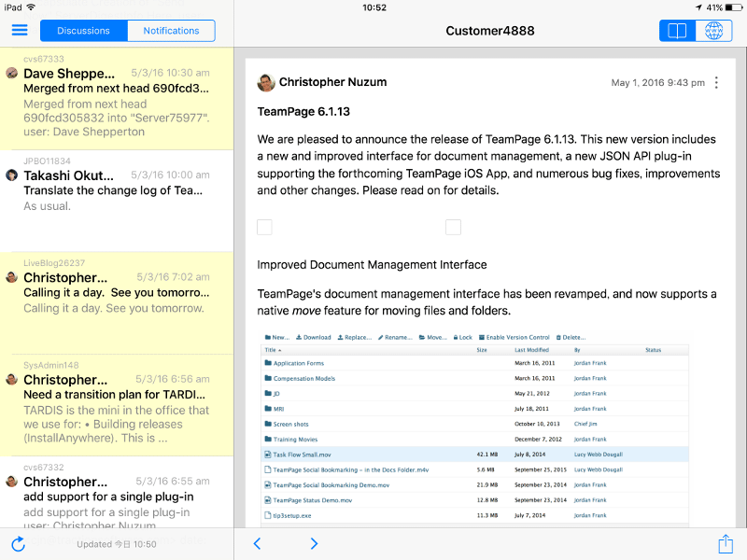Select the Task Flow Small.mov file row

point(474,455)
